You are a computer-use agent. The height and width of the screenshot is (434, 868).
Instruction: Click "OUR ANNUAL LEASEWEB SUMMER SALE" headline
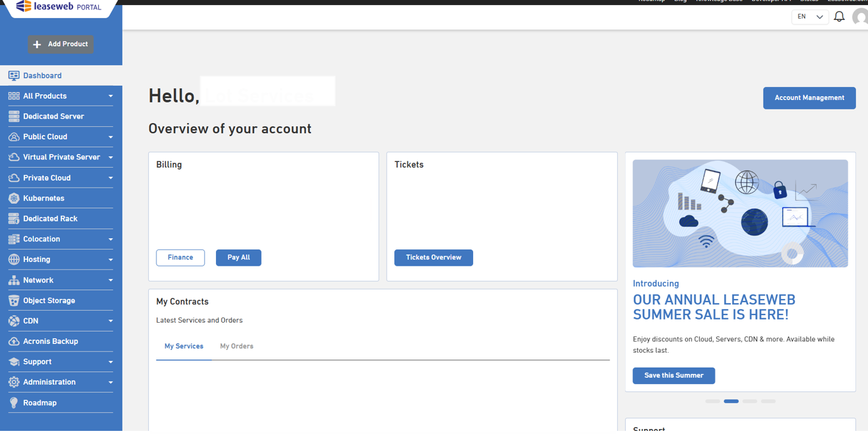pyautogui.click(x=714, y=308)
